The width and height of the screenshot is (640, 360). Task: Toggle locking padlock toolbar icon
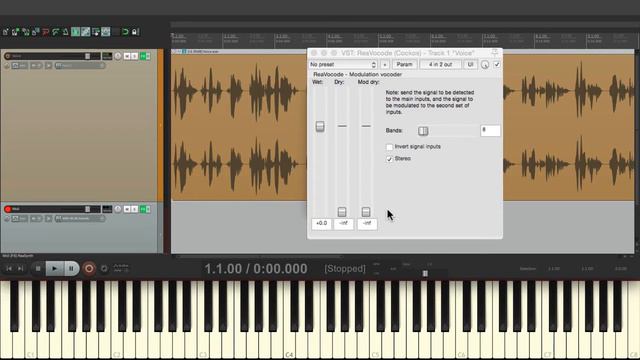point(135,32)
